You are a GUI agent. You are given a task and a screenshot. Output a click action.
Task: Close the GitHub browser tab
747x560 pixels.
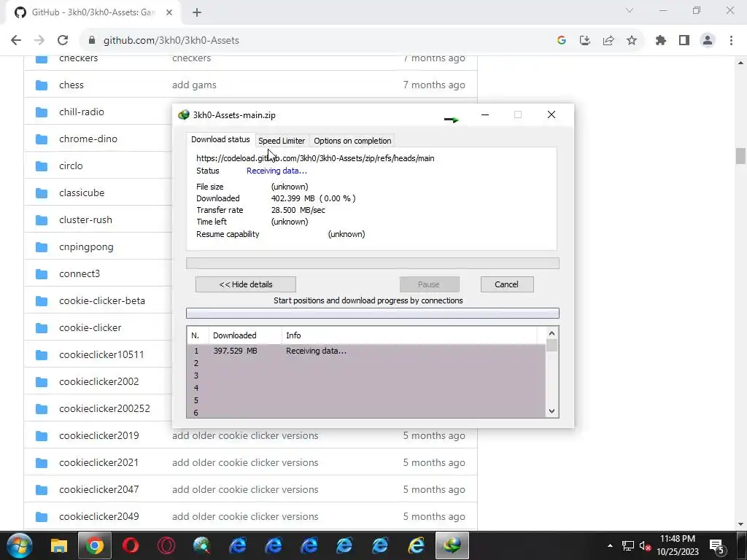(169, 12)
